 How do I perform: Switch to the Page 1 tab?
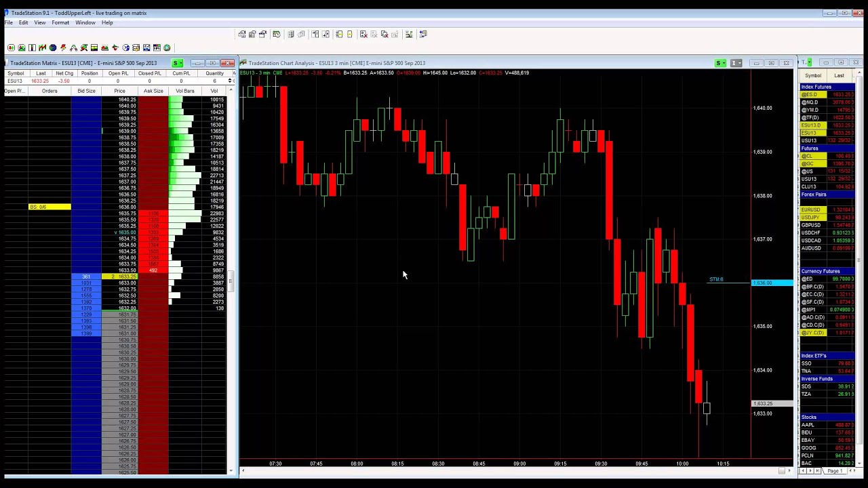[835, 471]
